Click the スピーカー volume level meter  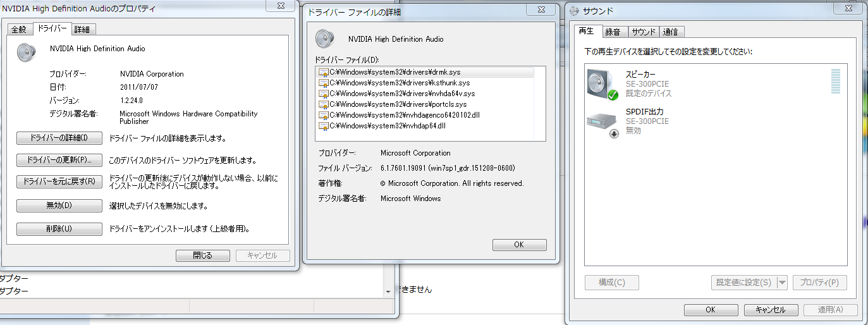[836, 82]
